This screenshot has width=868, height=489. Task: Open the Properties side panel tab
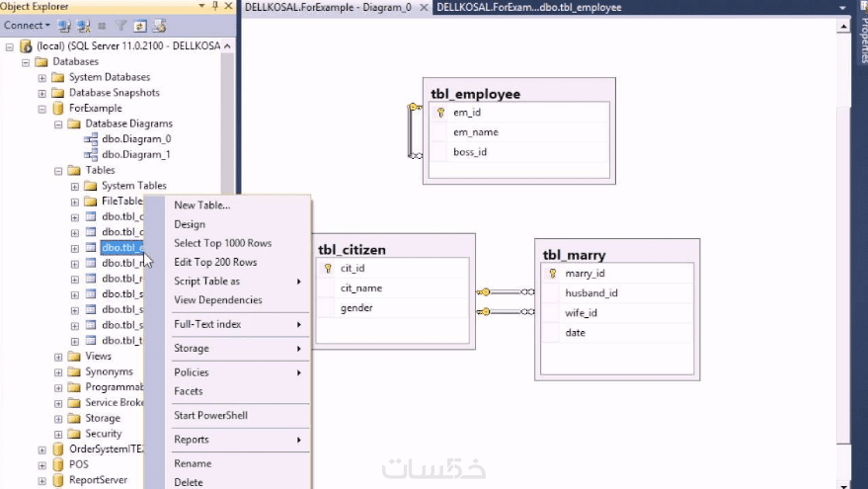863,33
